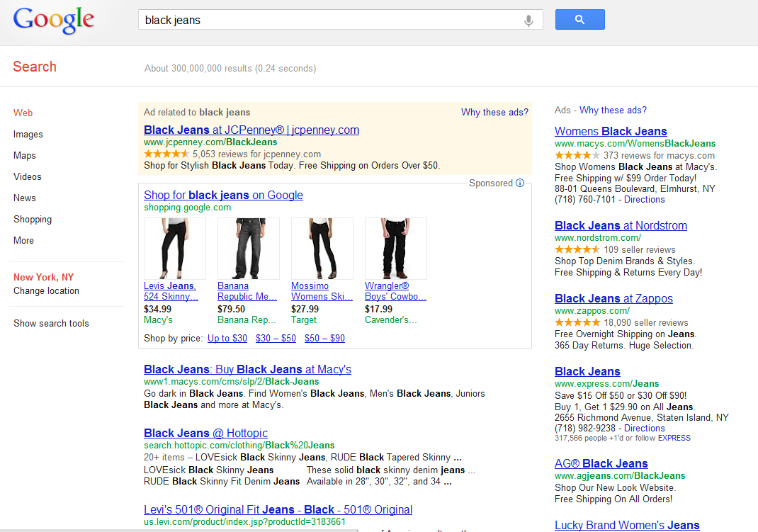Click the www.zappos.com/ URL text
Viewport: 758px width, 532px height.
592,311
